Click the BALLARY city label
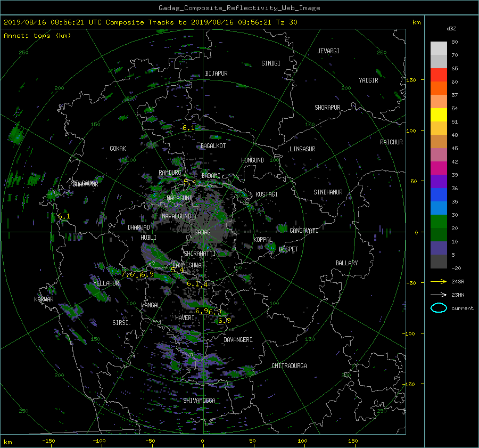This screenshot has height=448, width=479. (x=346, y=263)
